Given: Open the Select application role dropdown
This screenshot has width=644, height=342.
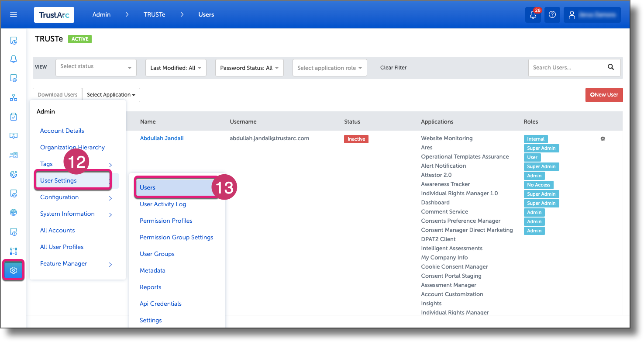Looking at the screenshot, I should pos(330,68).
